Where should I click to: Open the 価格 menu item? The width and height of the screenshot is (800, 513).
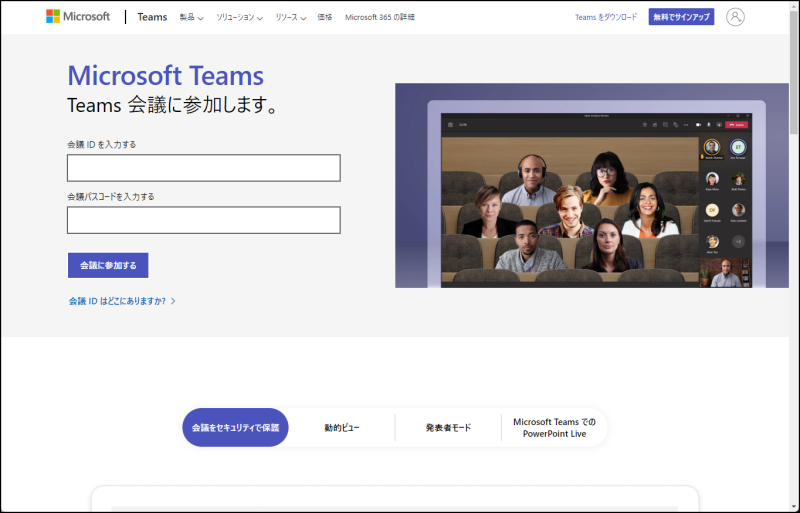tap(324, 17)
